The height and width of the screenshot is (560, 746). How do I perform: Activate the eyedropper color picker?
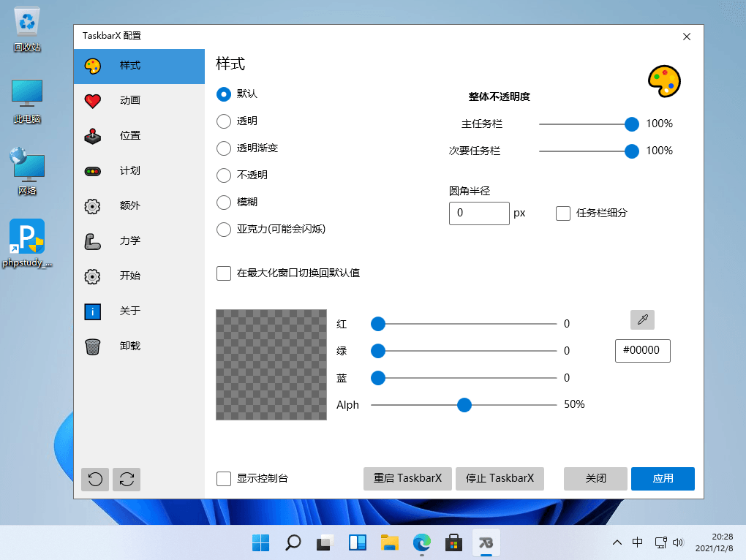point(642,319)
